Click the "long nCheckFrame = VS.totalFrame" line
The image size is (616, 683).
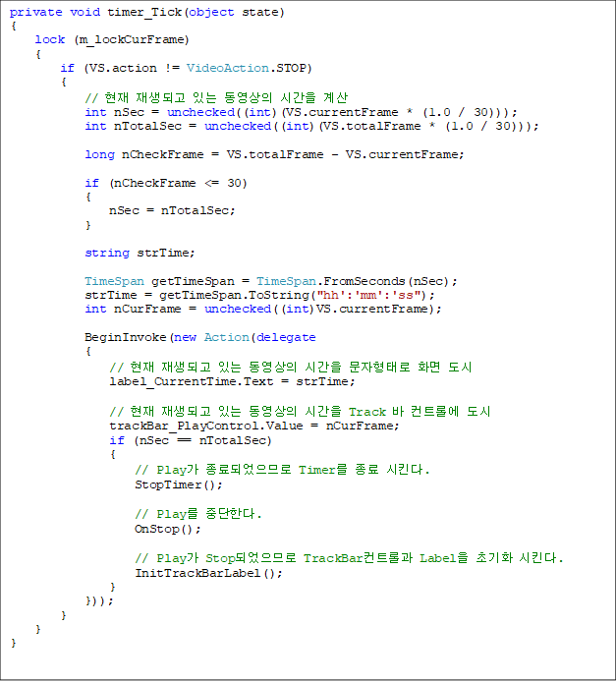[275, 154]
